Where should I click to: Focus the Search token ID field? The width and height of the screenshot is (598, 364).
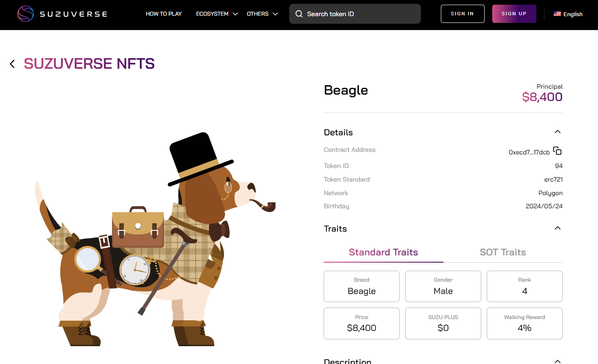361,14
